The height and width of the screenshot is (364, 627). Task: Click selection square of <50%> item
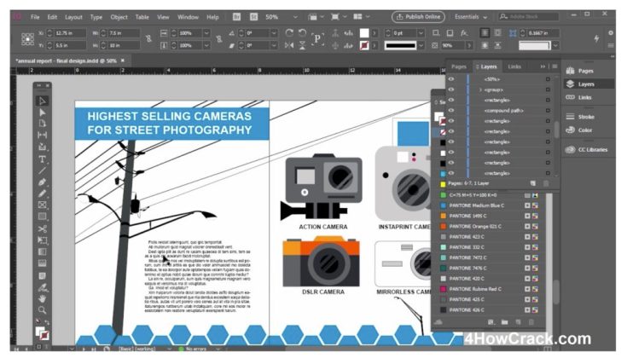[548, 79]
